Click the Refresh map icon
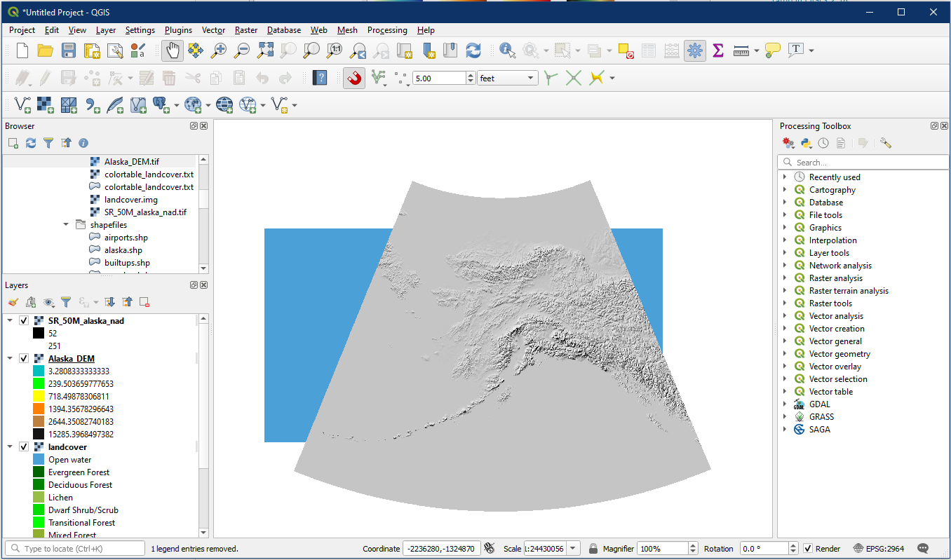 473,50
